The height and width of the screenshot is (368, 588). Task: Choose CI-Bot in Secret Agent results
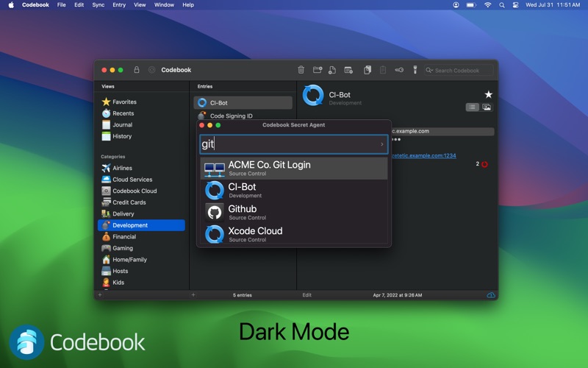[293, 191]
